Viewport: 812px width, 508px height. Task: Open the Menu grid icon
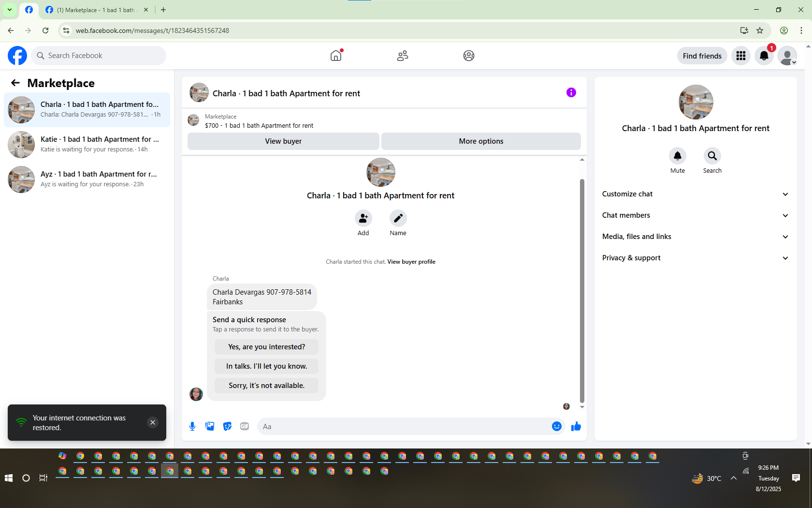coord(741,56)
